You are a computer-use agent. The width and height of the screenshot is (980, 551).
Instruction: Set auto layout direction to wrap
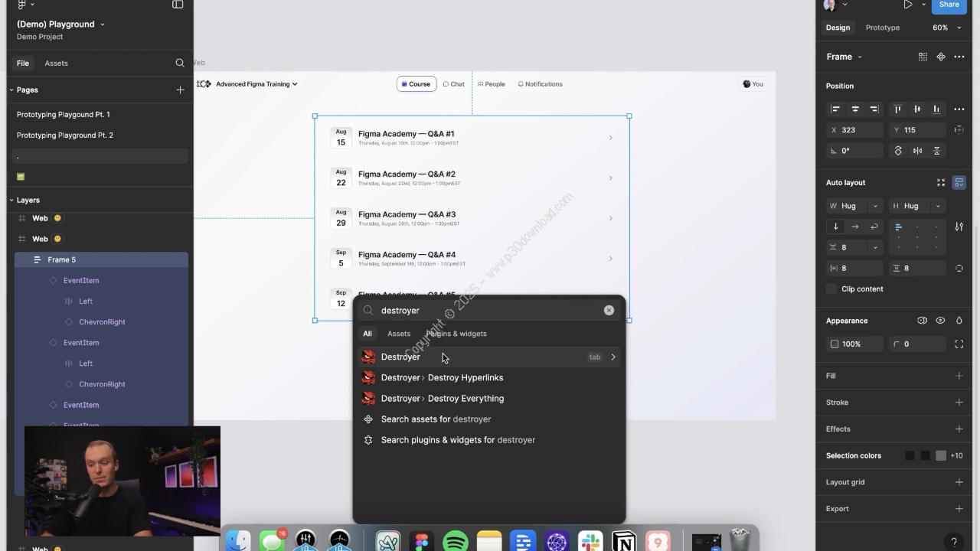(874, 227)
